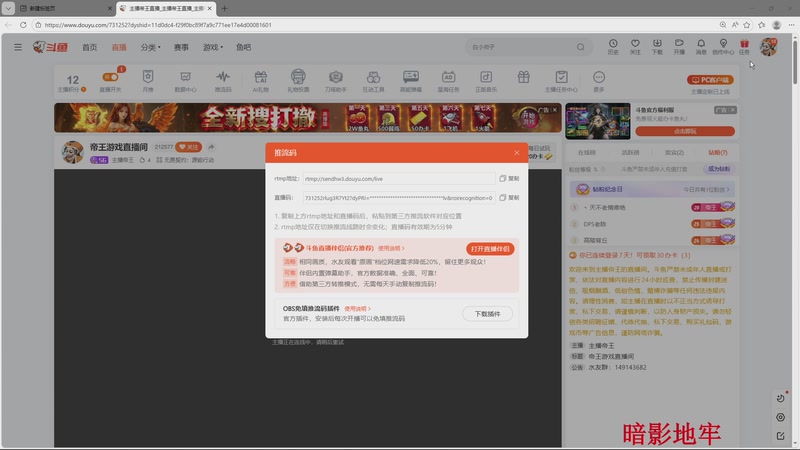Click the orange button under 斗鱼官方福利服
The width and height of the screenshot is (800, 450).
click(685, 131)
